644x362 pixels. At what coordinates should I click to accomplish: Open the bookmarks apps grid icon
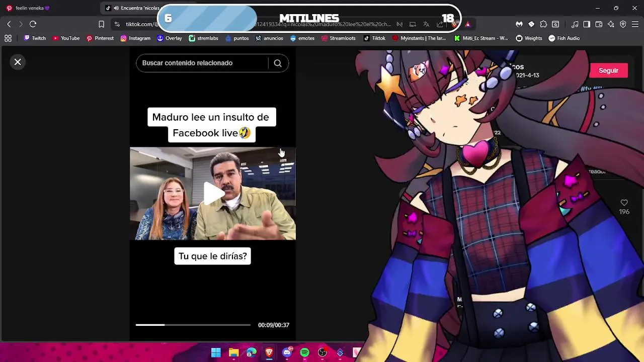[8, 38]
